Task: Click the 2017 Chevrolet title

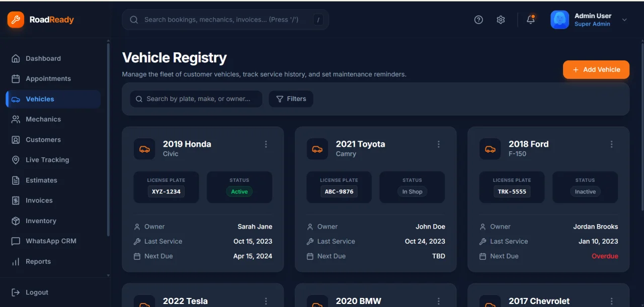Action: pos(539,301)
